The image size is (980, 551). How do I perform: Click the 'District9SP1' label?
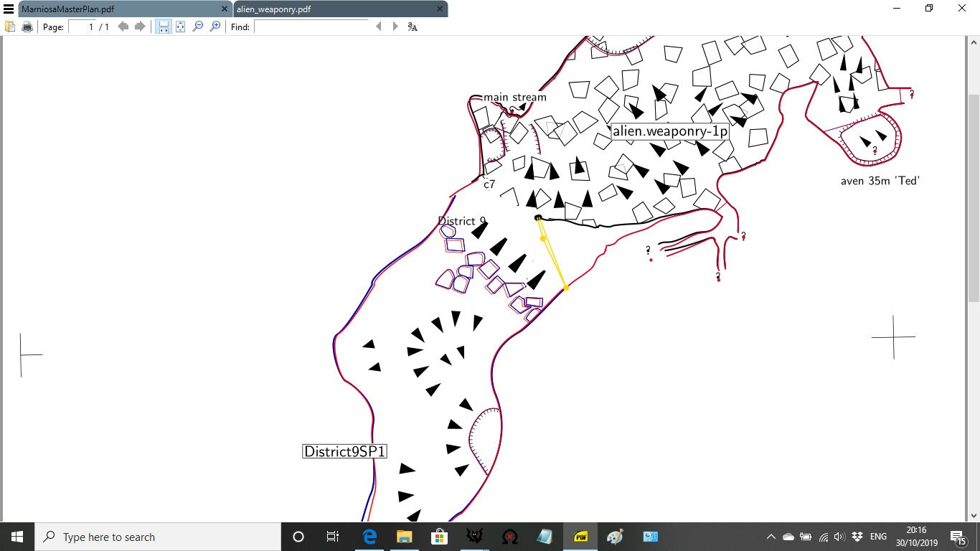[346, 451]
